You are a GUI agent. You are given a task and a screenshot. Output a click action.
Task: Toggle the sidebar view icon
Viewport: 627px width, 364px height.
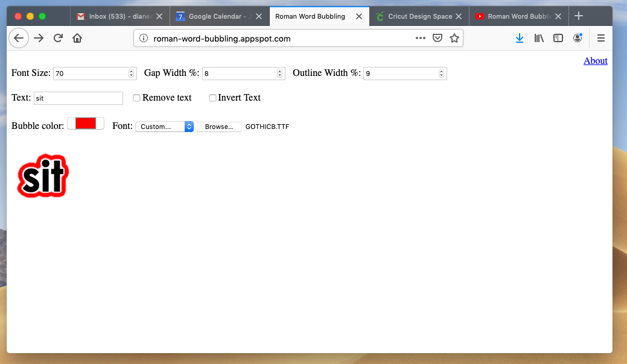558,38
